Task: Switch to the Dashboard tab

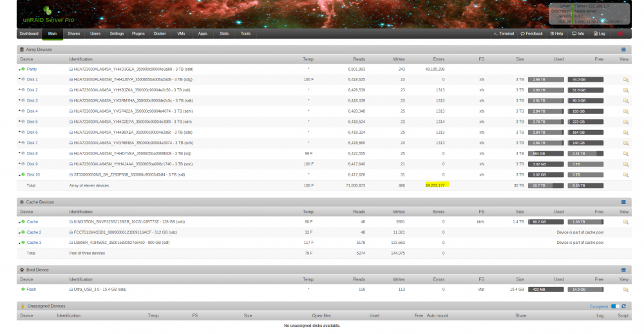Action: click(29, 33)
